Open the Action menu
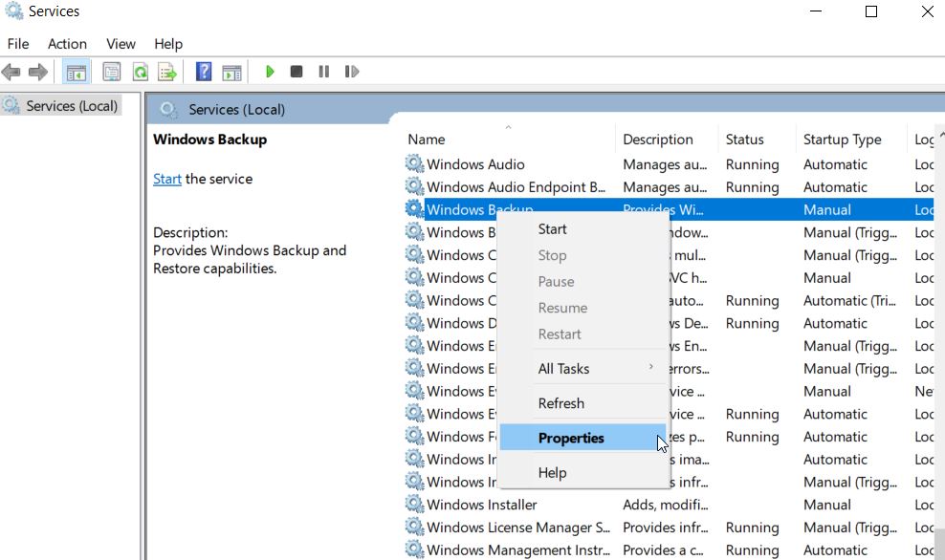The image size is (945, 560). (68, 44)
